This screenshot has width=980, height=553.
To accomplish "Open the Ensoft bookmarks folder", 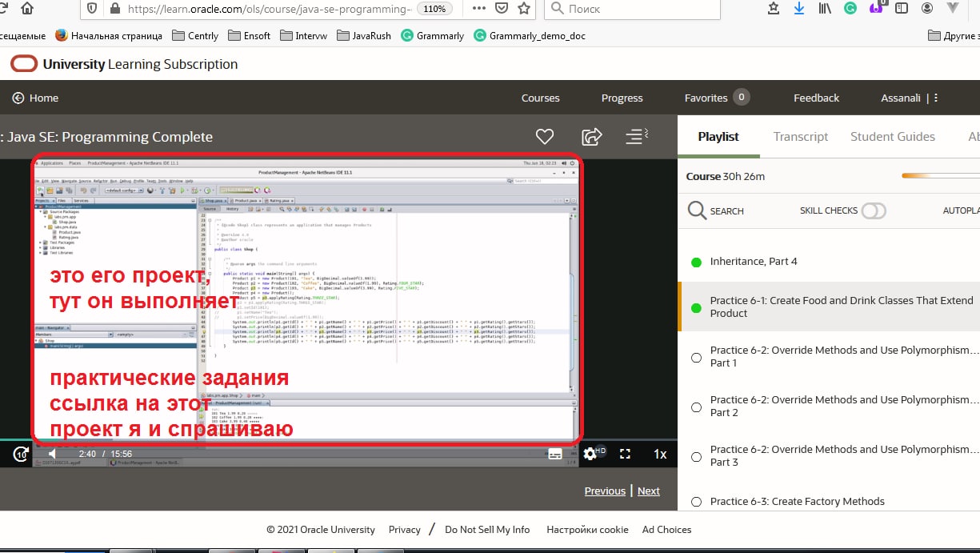I will point(249,35).
